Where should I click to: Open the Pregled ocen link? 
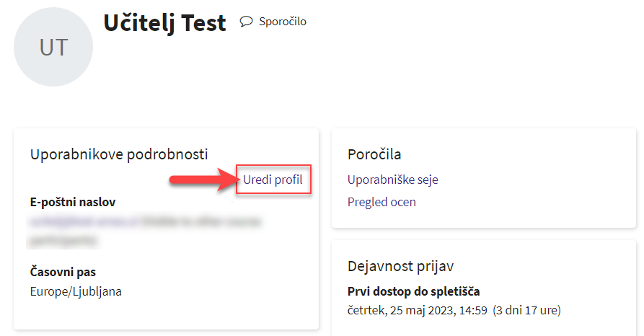coord(381,202)
